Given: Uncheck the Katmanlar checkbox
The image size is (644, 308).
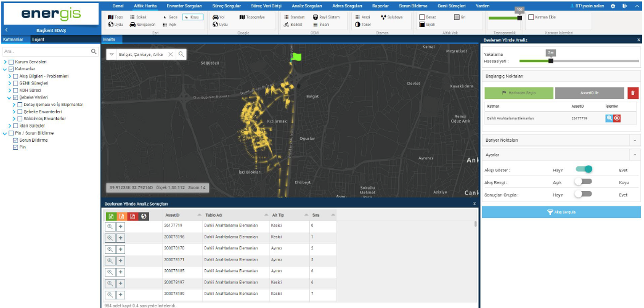Looking at the screenshot, I should tap(11, 69).
